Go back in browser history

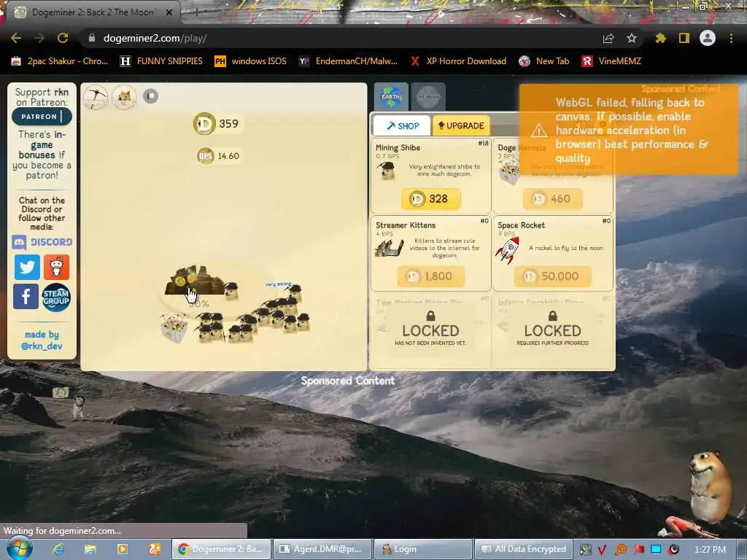click(16, 38)
